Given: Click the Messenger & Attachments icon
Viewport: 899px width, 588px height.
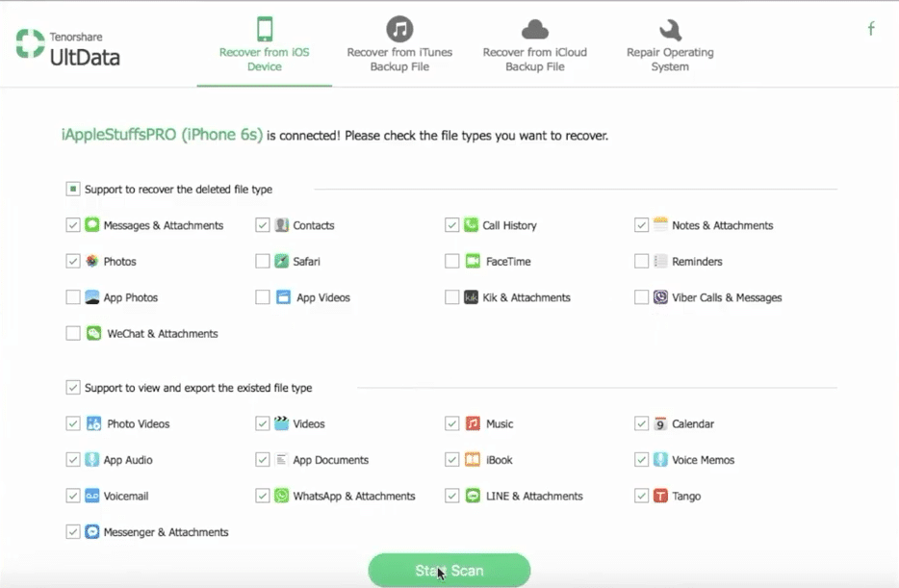Looking at the screenshot, I should click(92, 532).
